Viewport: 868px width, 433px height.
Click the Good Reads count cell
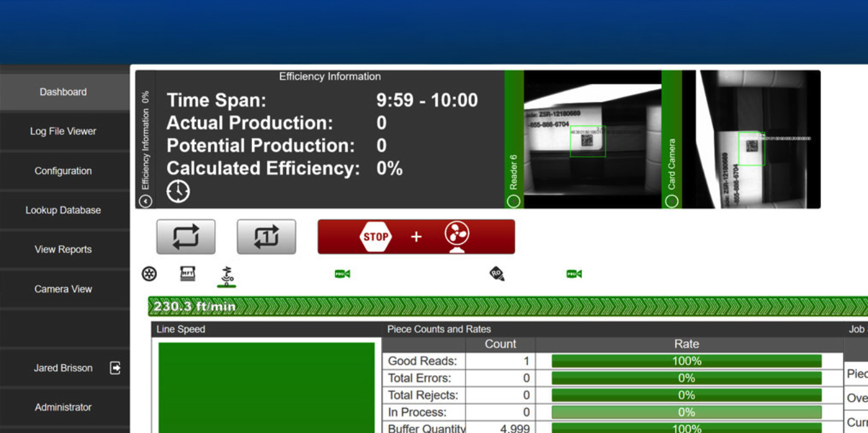pos(500,361)
